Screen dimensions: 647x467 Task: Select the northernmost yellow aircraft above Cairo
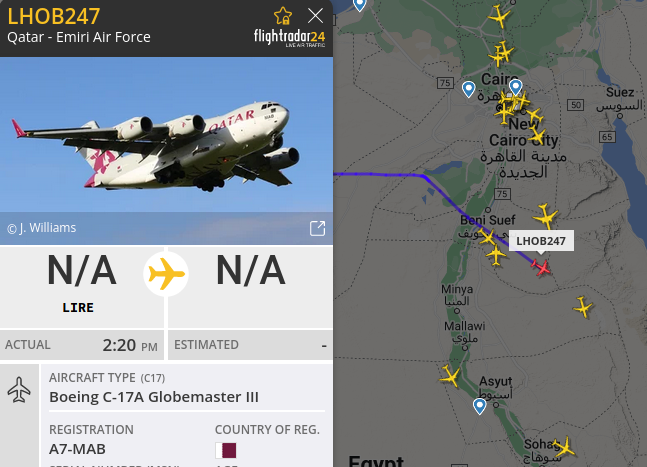click(499, 17)
